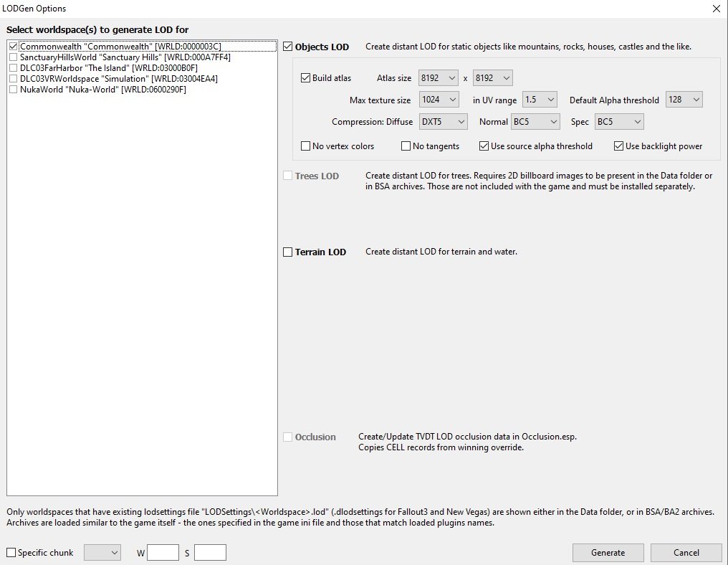This screenshot has height=565, width=728.
Task: Tick DLC03VRWorldspace "Simulation" checkbox
Action: click(x=13, y=79)
